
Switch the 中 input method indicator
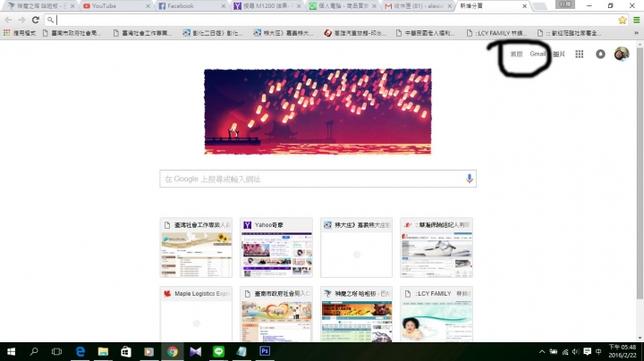click(598, 351)
